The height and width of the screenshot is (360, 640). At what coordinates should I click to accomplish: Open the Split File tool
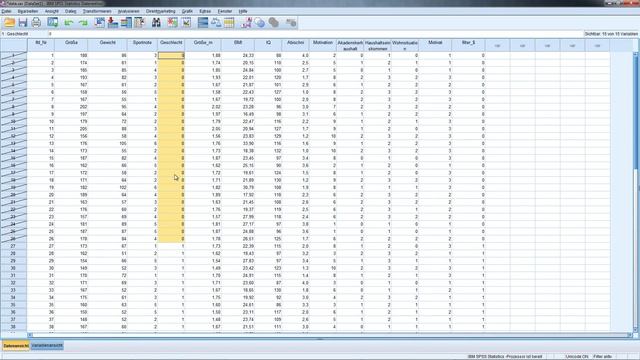point(203,23)
